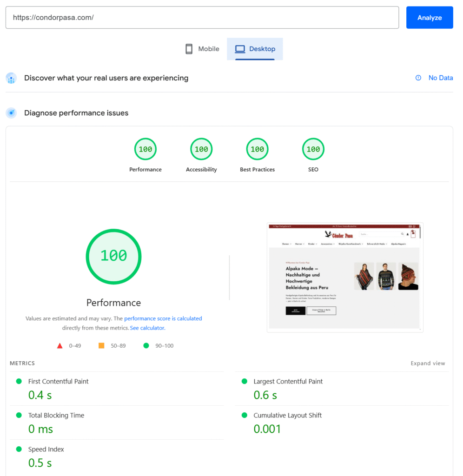Click the No Data info icon
The width and height of the screenshot is (463, 476).
point(418,78)
